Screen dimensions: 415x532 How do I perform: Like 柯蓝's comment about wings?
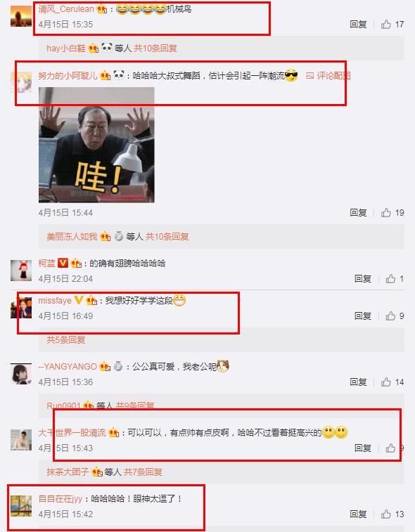click(x=390, y=278)
